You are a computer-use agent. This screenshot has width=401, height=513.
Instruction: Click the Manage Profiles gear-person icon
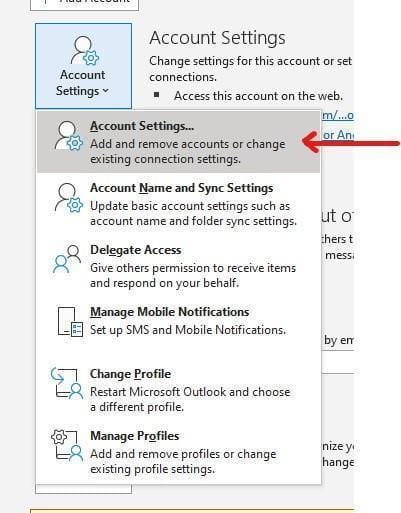67,446
